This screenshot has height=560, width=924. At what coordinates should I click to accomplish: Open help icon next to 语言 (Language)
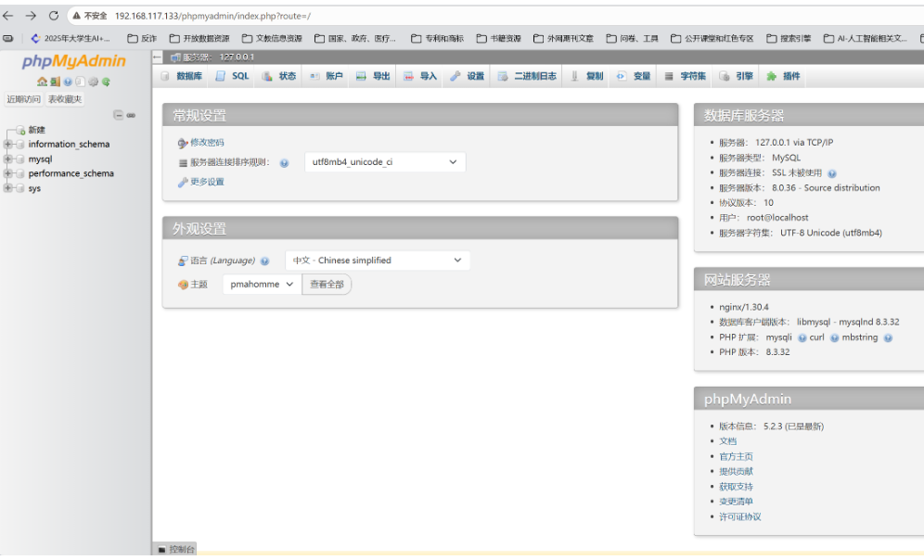click(264, 261)
